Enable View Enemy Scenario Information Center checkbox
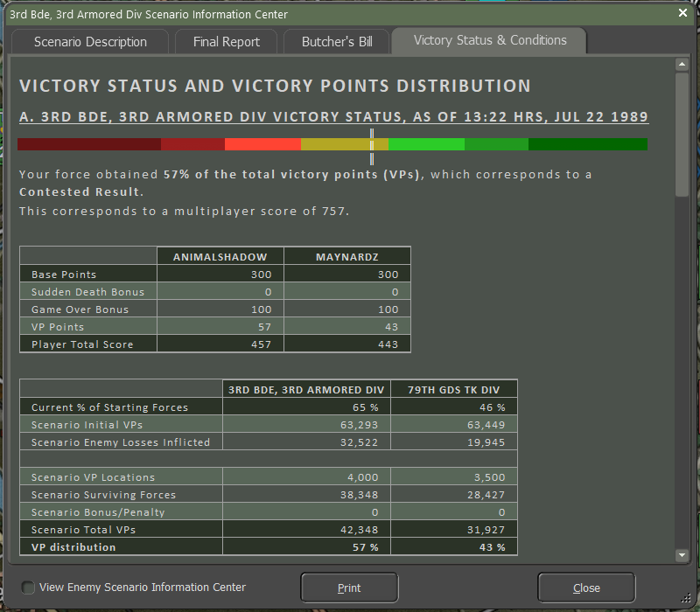Image resolution: width=700 pixels, height=612 pixels. [x=28, y=587]
